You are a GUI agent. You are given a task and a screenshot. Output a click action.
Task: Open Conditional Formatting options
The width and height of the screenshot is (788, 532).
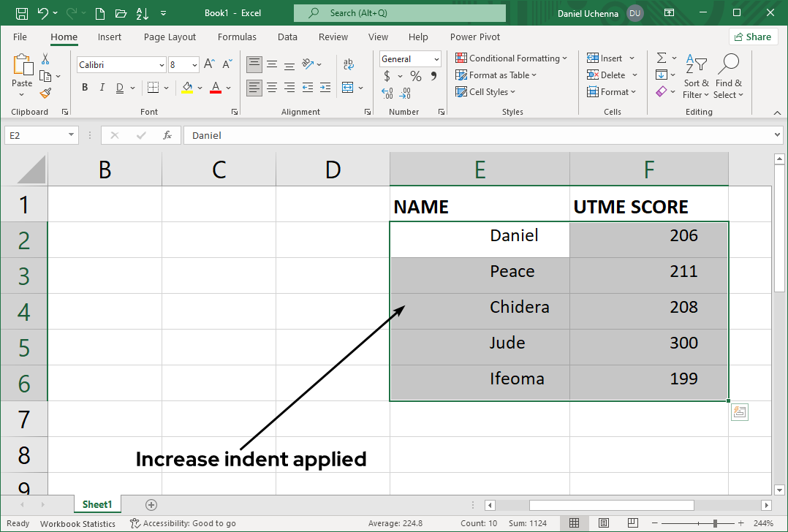tap(512, 58)
